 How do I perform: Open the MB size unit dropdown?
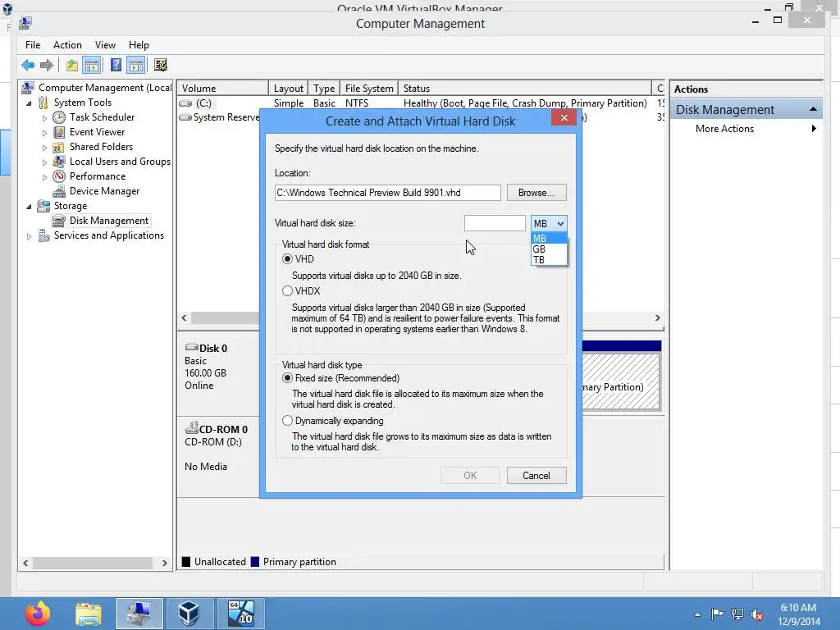549,223
